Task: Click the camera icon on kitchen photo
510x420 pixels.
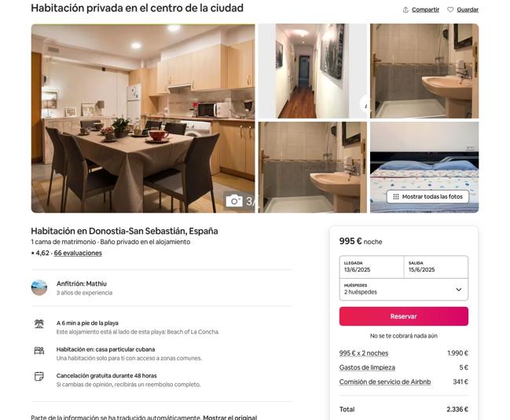Action: (234, 201)
